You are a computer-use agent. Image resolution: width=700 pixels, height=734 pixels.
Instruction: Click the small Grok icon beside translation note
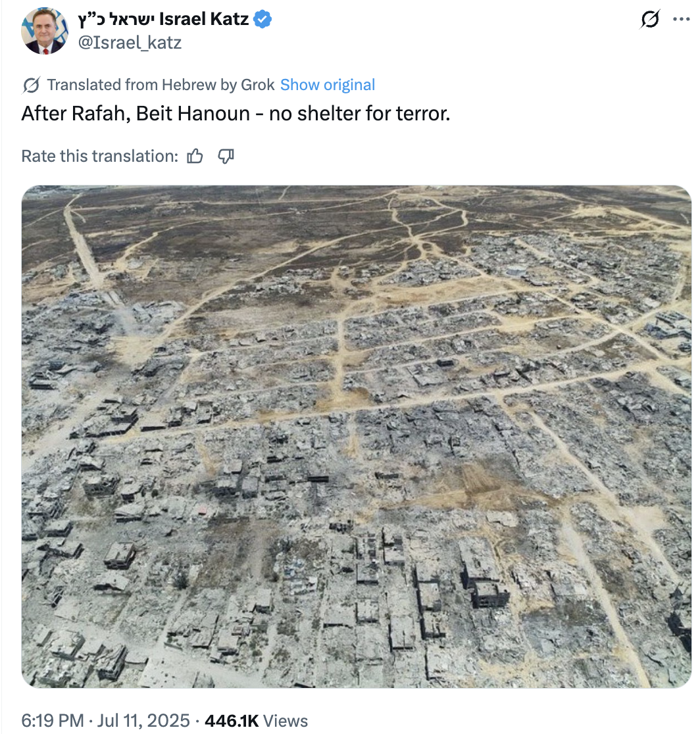pos(32,86)
